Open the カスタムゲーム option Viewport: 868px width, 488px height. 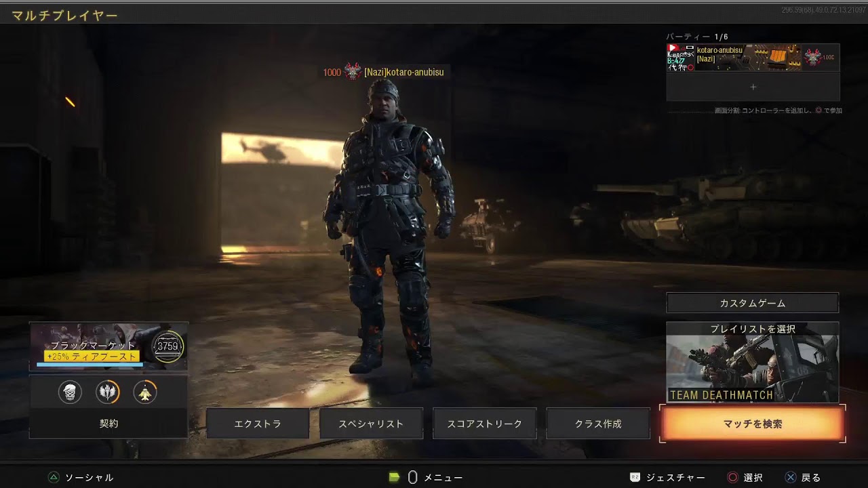tap(753, 303)
